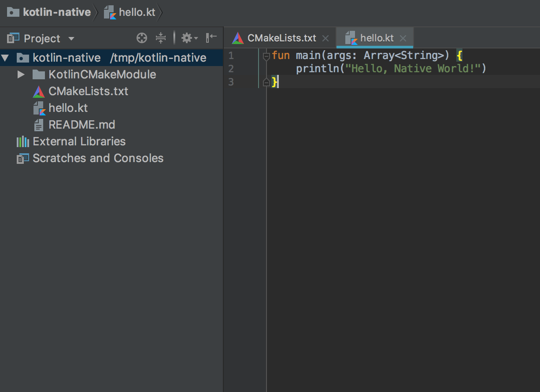Image resolution: width=540 pixels, height=392 pixels.
Task: Click the Kotlin file icon next to hello.kt in tree
Action: (x=39, y=108)
